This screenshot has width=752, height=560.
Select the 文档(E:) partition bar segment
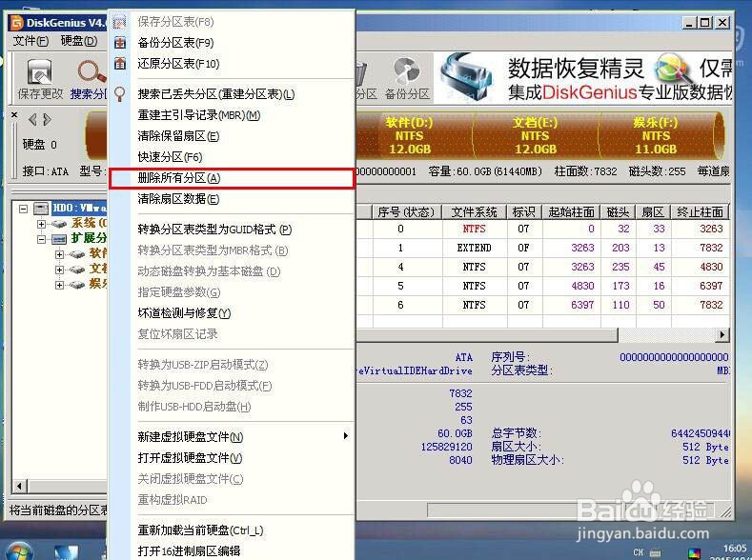click(536, 135)
